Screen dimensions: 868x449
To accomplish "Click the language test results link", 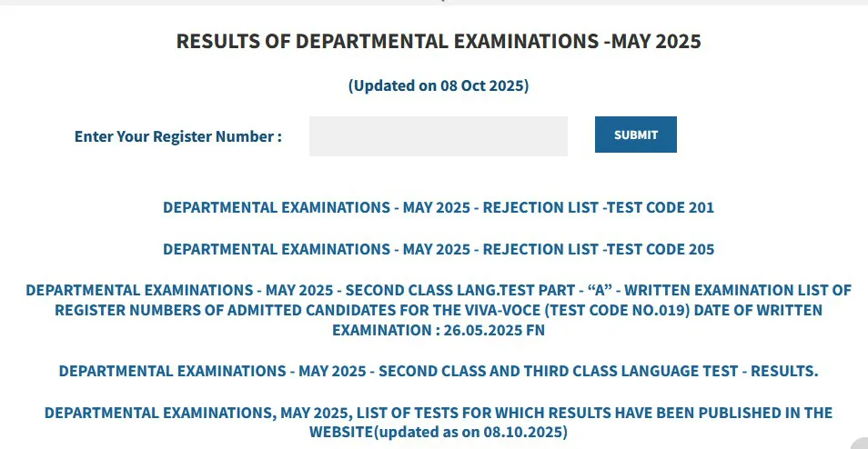I will pos(438,371).
